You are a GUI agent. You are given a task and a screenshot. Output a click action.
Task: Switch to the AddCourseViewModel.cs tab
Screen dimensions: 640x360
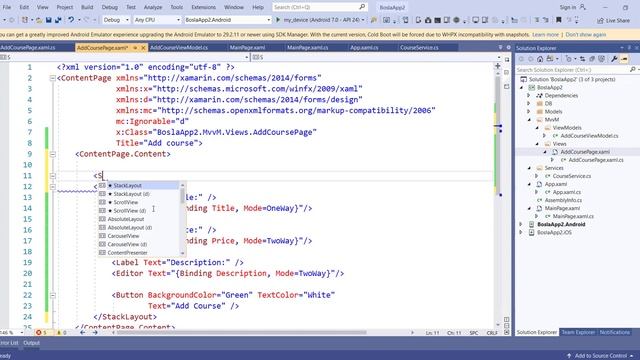tap(179, 48)
